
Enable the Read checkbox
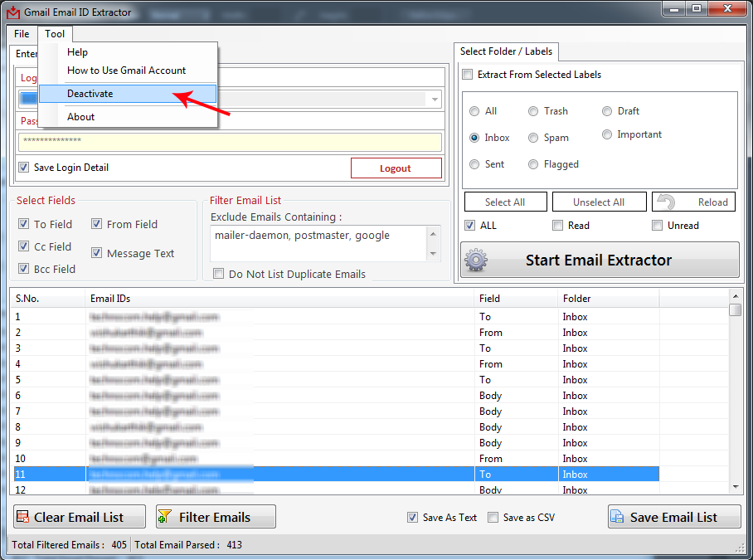pyautogui.click(x=557, y=226)
